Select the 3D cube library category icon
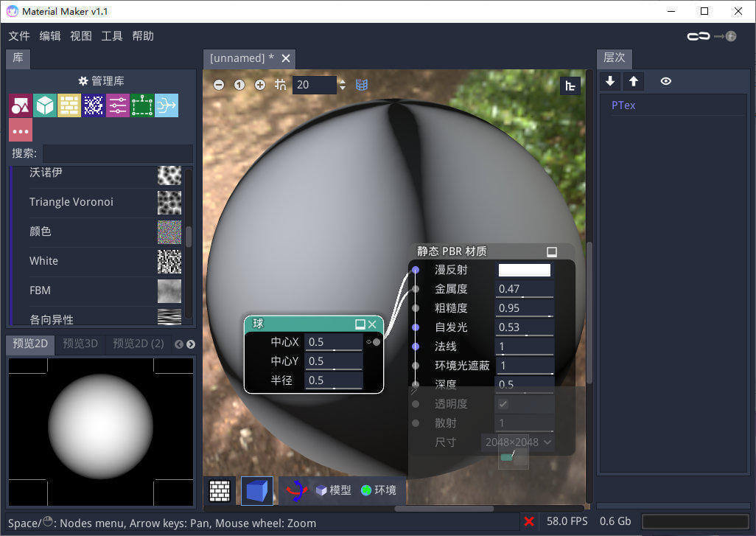The width and height of the screenshot is (756, 536). (45, 105)
